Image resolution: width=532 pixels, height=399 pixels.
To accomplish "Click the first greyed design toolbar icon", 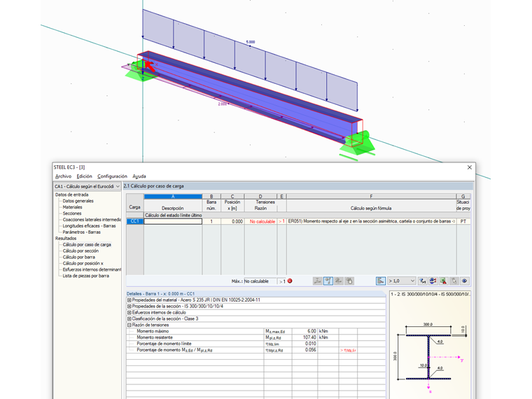I will coord(318,281).
